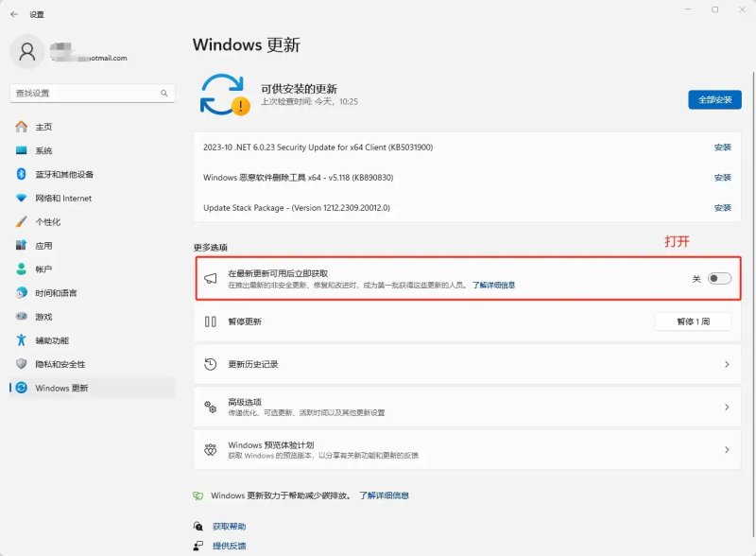Expand the update history row chevron
756x556 pixels.
tap(727, 364)
